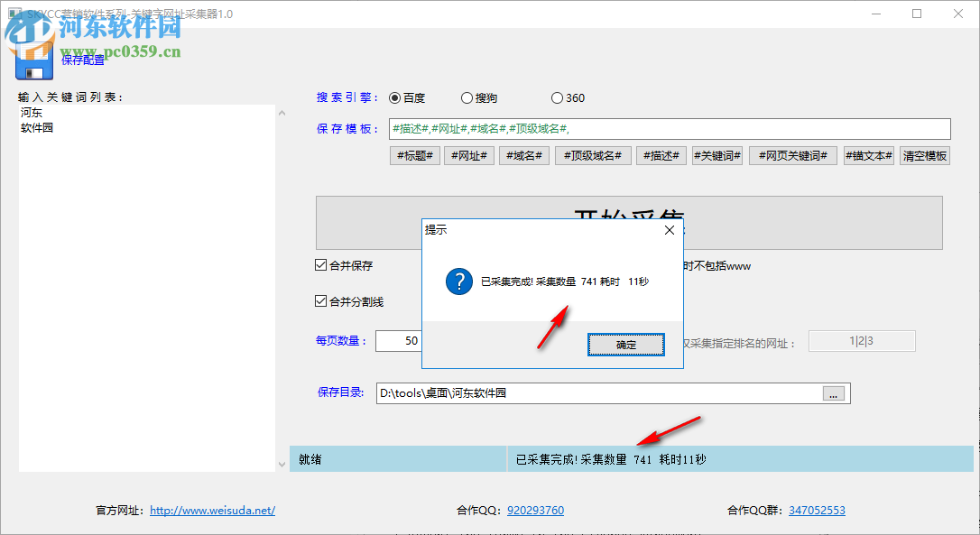Select keyword 河东 in the keyword list
This screenshot has height=535, width=980.
pyautogui.click(x=30, y=112)
